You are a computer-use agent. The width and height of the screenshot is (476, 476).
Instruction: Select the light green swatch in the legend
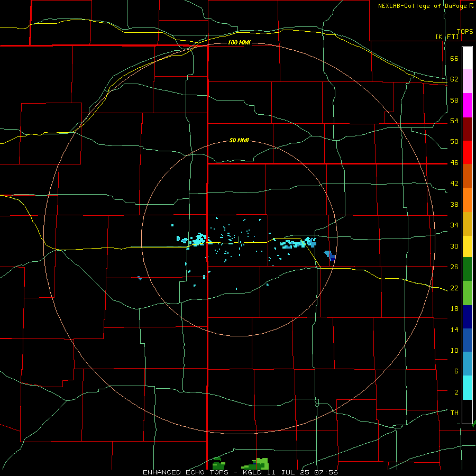pyautogui.click(x=467, y=293)
